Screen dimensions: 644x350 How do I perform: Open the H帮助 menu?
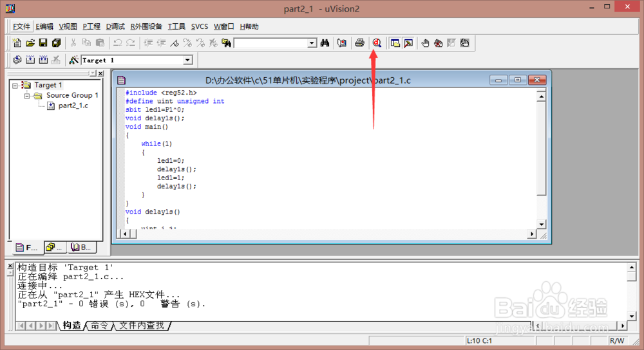coord(249,26)
